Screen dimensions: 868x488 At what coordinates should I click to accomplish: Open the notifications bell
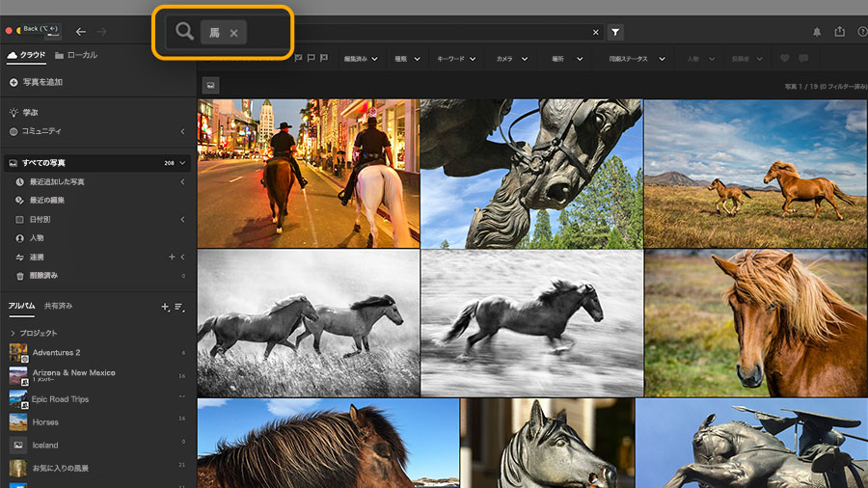point(817,32)
